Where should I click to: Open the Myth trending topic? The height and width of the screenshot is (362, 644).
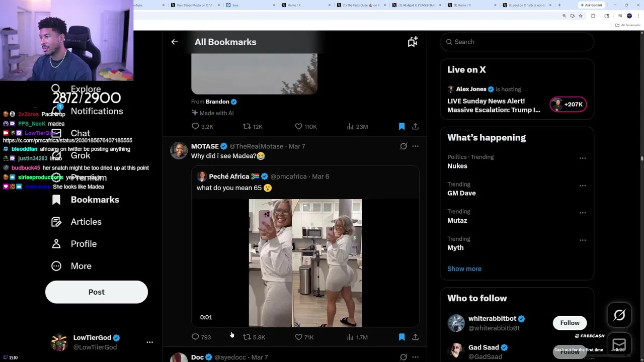[x=455, y=247]
